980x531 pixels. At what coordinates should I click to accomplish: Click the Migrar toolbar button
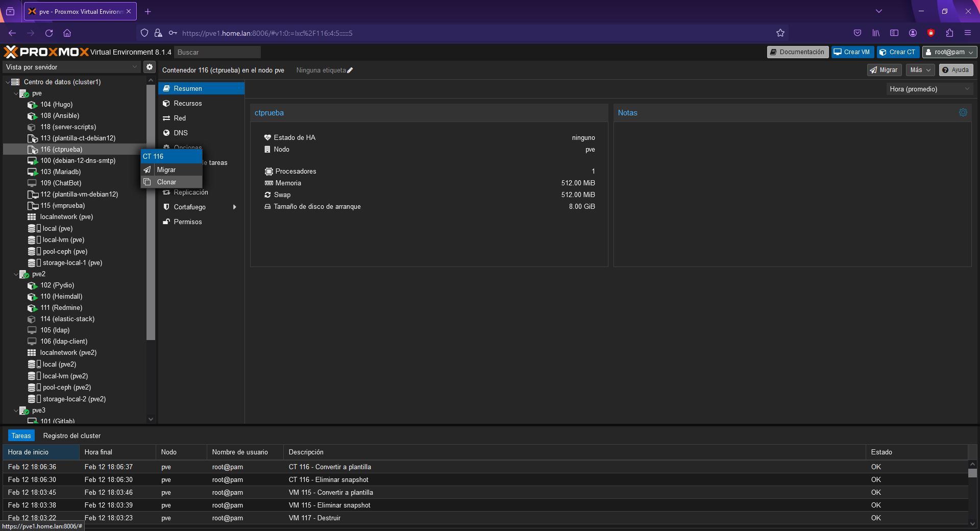pyautogui.click(x=884, y=70)
